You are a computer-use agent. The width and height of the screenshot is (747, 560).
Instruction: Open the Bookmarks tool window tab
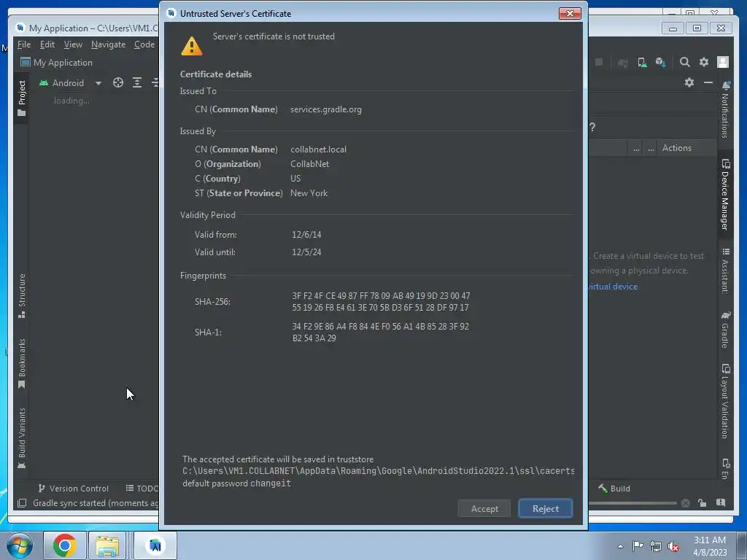point(21,363)
